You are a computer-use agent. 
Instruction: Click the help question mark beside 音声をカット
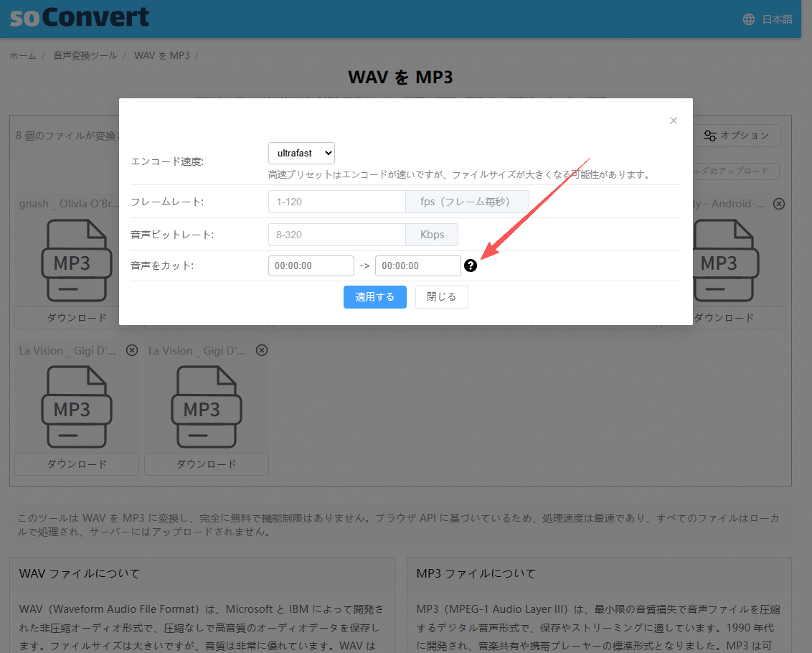[x=471, y=266]
